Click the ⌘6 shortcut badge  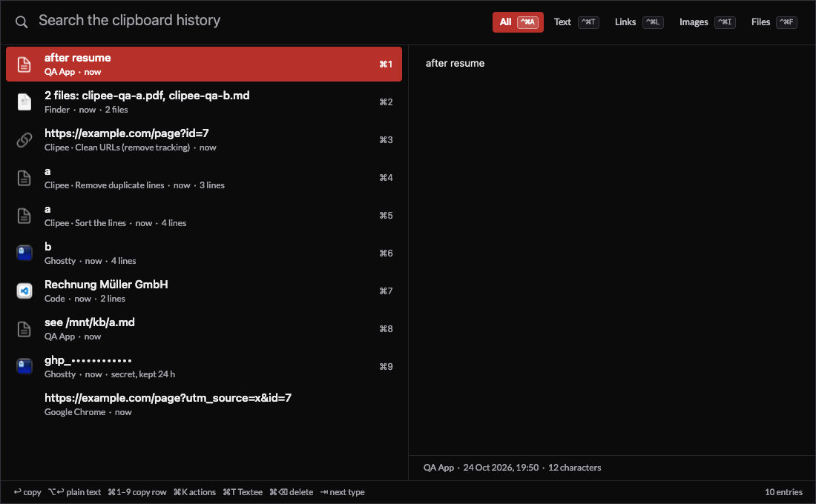pos(386,253)
